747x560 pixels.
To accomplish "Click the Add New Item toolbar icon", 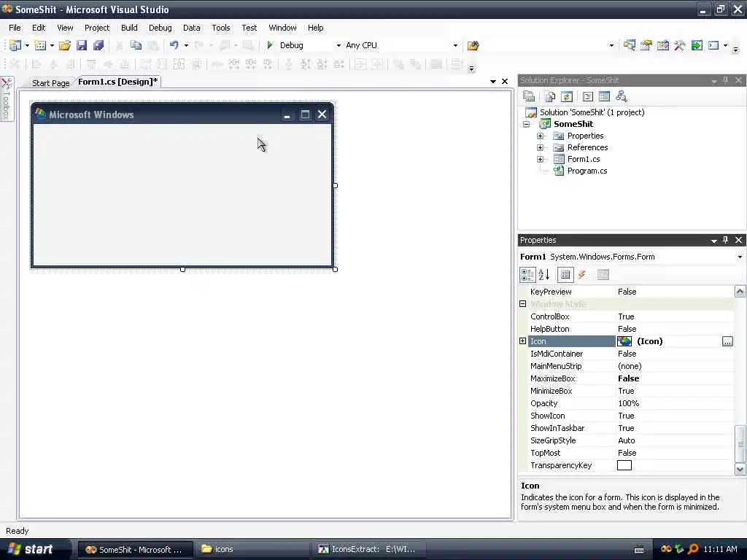I will pos(41,45).
